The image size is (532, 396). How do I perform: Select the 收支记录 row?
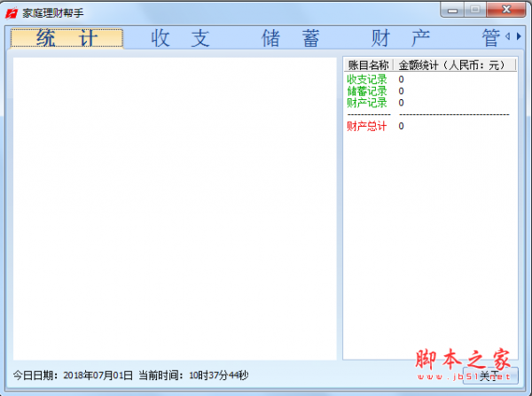click(430, 80)
